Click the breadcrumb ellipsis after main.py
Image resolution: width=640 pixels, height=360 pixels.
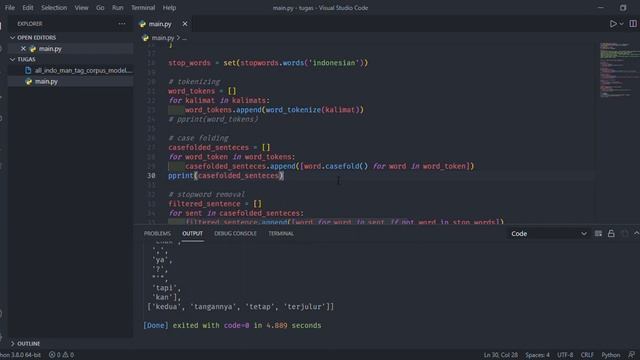184,38
